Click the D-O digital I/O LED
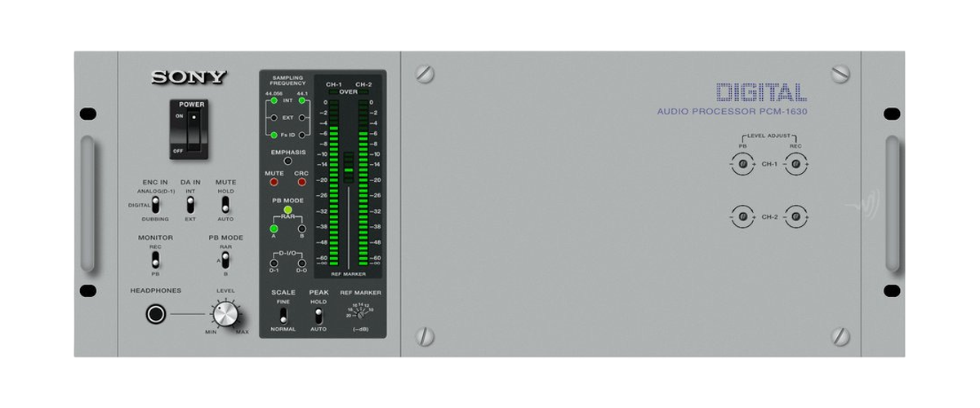The height and width of the screenshot is (408, 980). [x=301, y=263]
